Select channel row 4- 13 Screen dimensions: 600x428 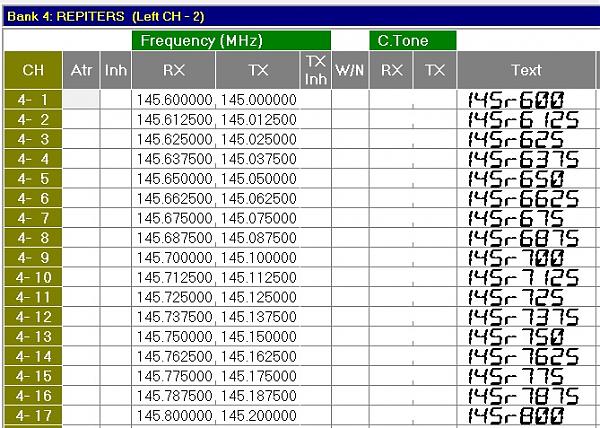coord(33,337)
